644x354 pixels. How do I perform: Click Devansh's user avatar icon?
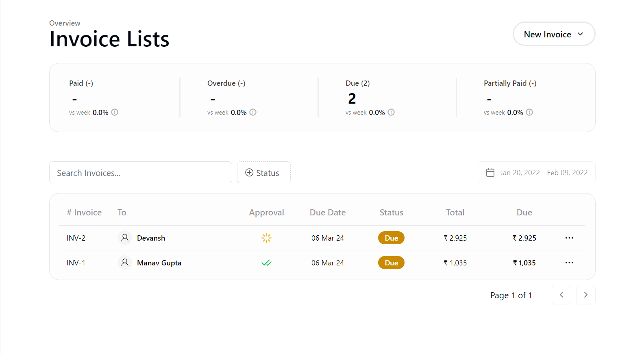click(125, 238)
